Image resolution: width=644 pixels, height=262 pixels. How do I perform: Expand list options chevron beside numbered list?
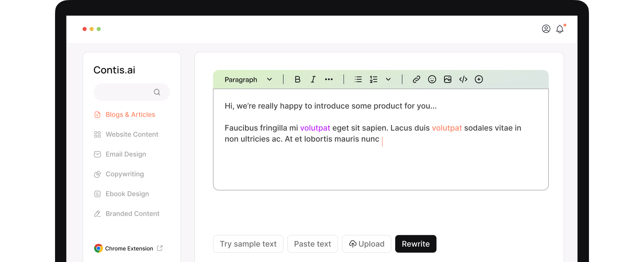(x=388, y=79)
